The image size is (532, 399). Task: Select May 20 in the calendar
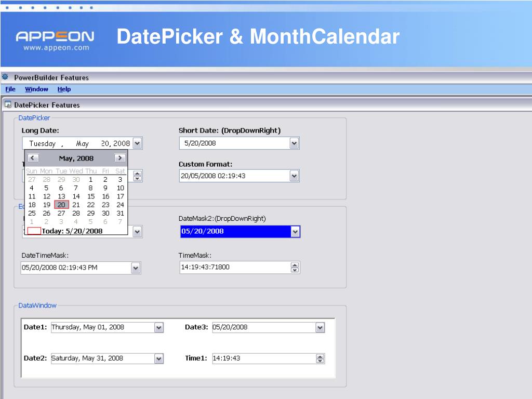[x=61, y=205]
